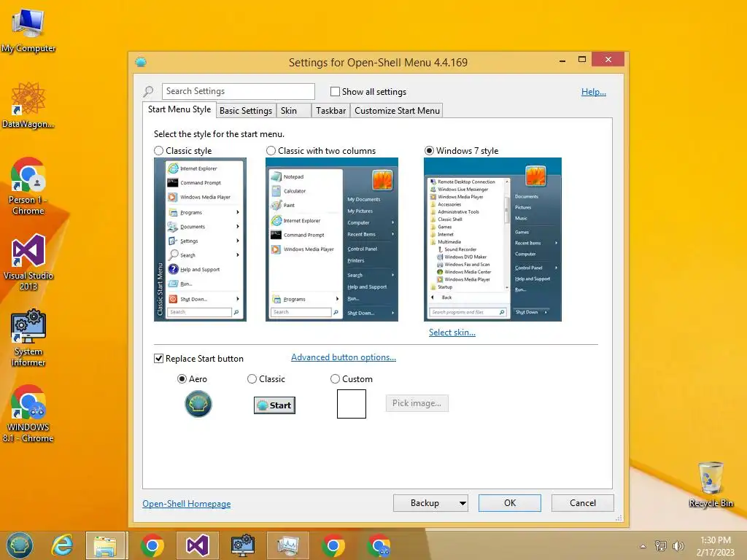
Task: Close the Open-Shell settings window
Action: tap(608, 60)
